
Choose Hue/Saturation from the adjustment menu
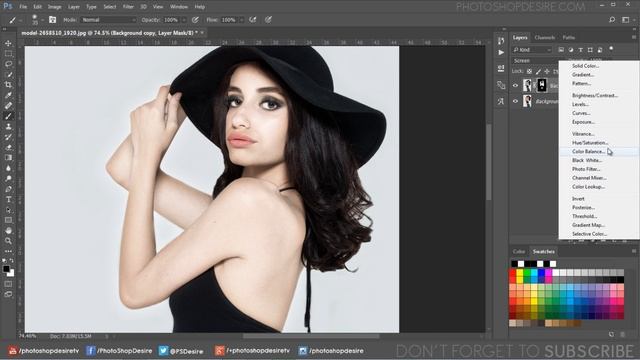click(x=590, y=143)
